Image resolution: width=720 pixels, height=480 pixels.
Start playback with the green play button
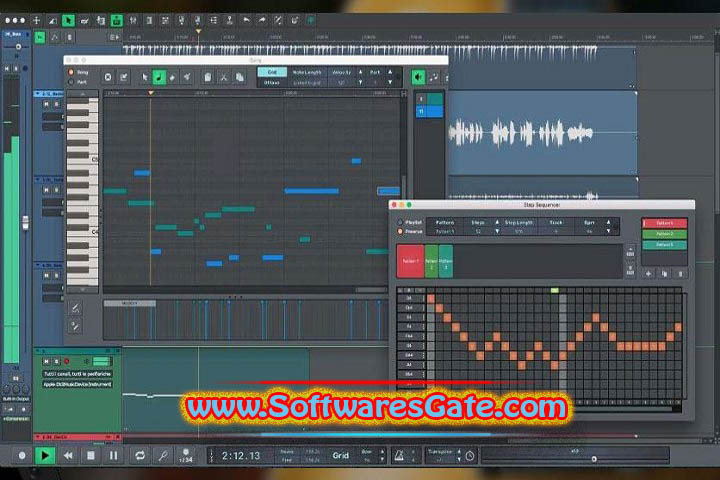45,456
